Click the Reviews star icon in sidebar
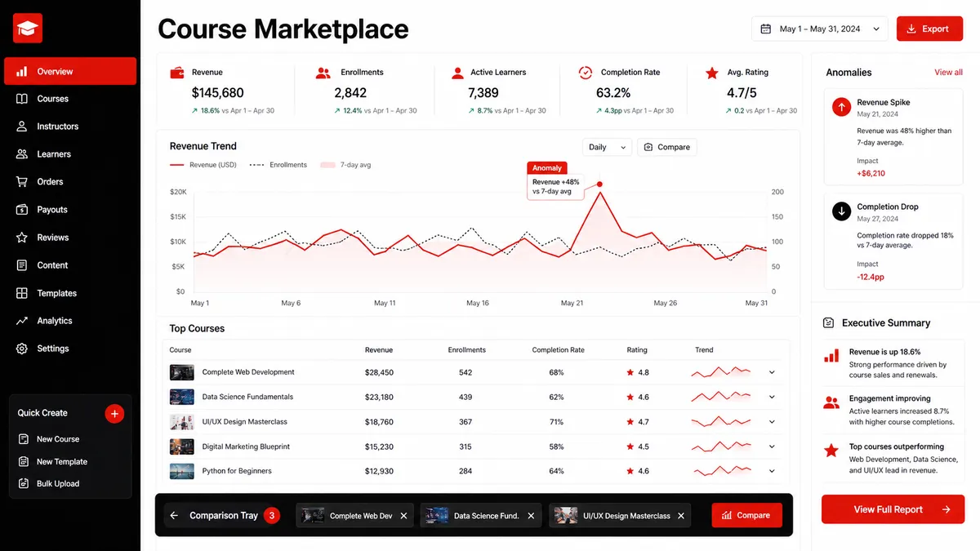This screenshot has height=551, width=980. pos(22,238)
